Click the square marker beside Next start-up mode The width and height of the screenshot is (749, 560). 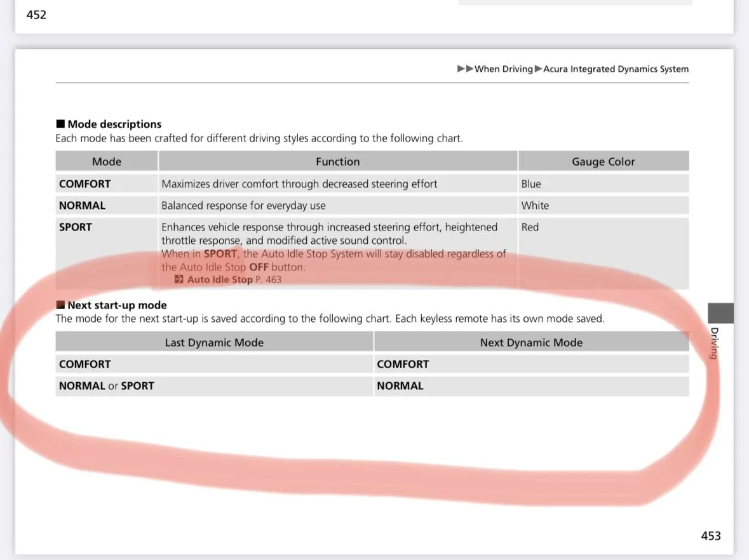click(x=60, y=305)
